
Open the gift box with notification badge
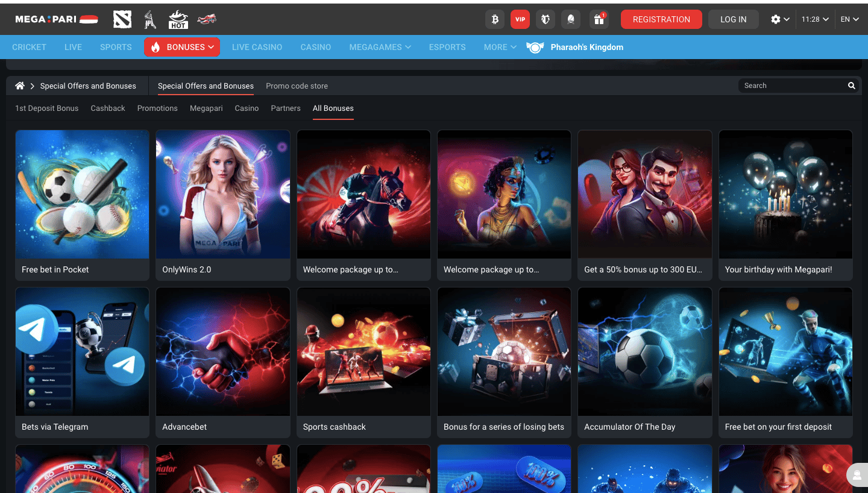coord(599,19)
